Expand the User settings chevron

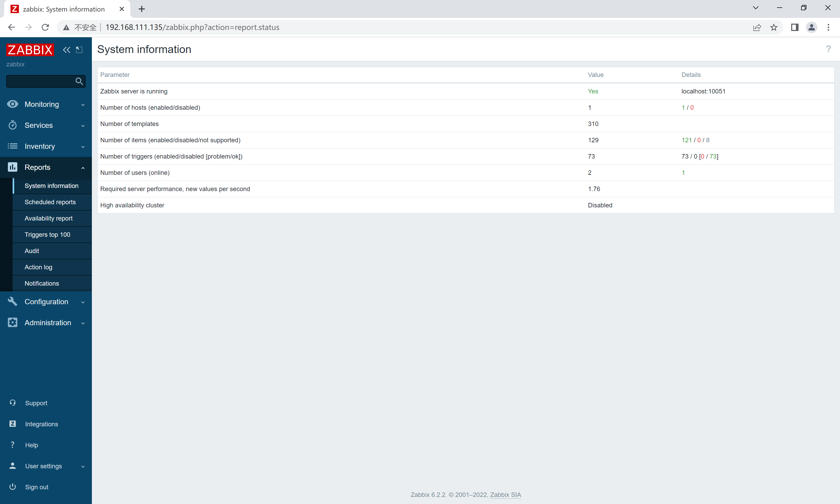click(83, 467)
